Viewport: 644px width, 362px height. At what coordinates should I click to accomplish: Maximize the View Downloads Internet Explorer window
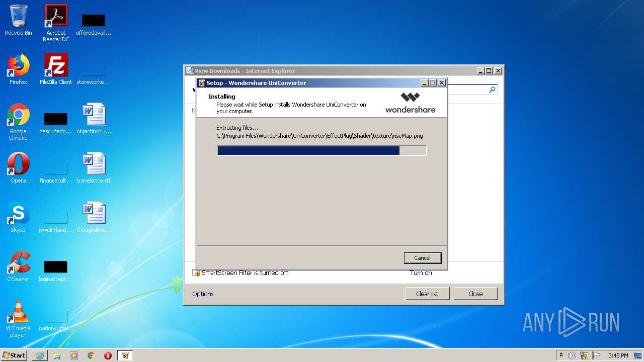[489, 71]
